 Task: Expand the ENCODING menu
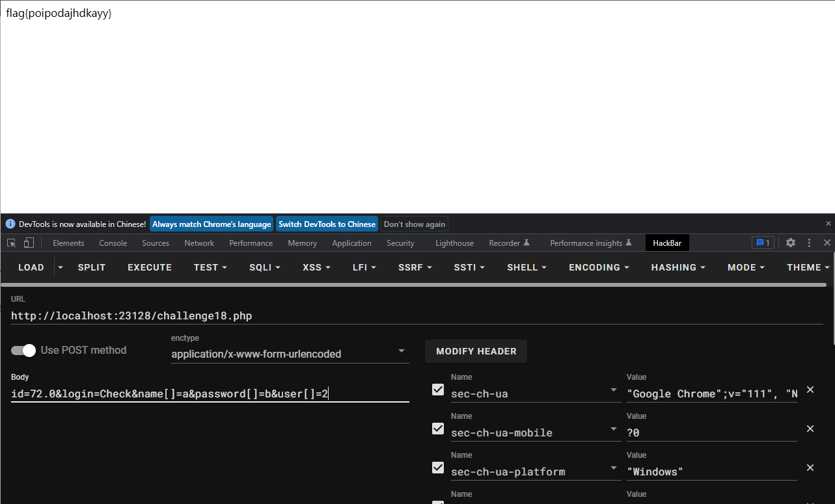(599, 267)
